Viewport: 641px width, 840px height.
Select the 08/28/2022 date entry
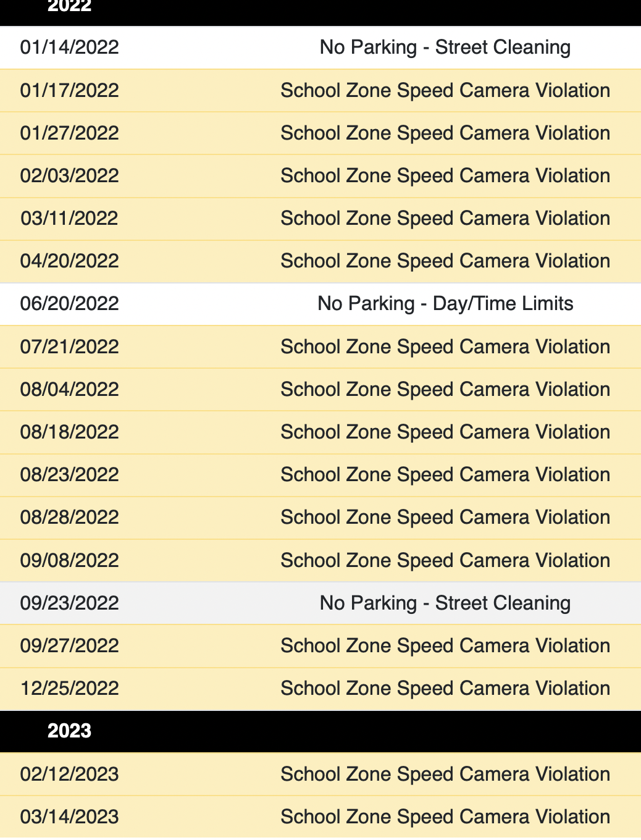(x=69, y=518)
